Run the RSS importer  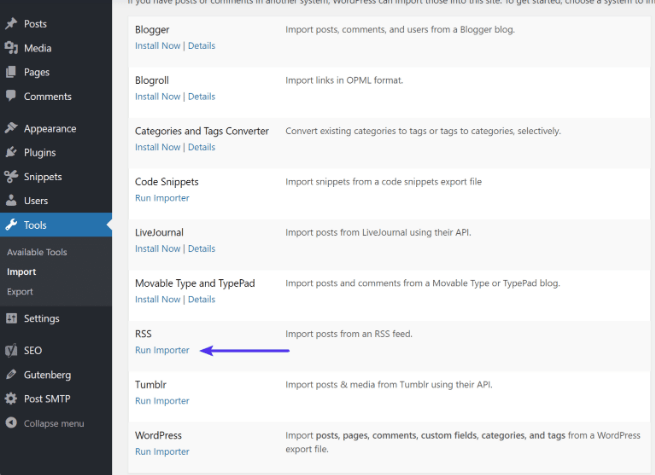(162, 350)
